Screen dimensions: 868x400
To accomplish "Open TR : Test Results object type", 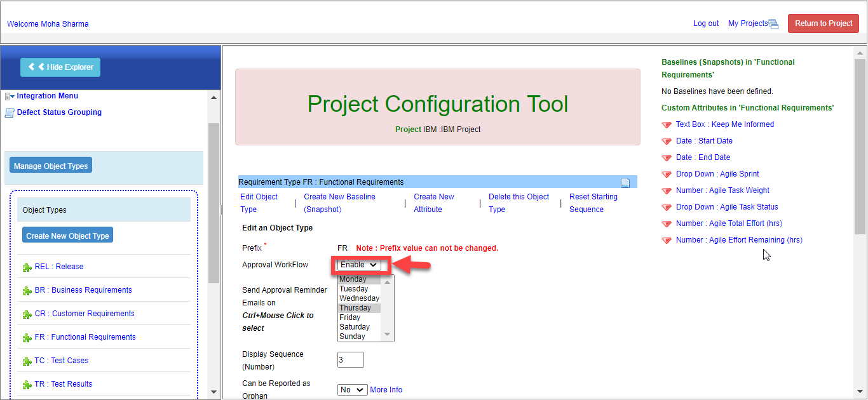I will (x=64, y=384).
